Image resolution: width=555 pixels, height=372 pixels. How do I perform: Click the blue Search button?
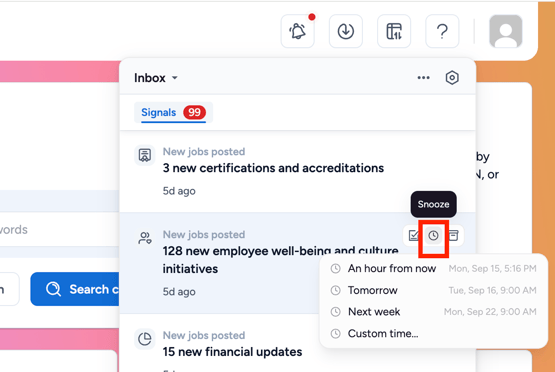click(75, 289)
